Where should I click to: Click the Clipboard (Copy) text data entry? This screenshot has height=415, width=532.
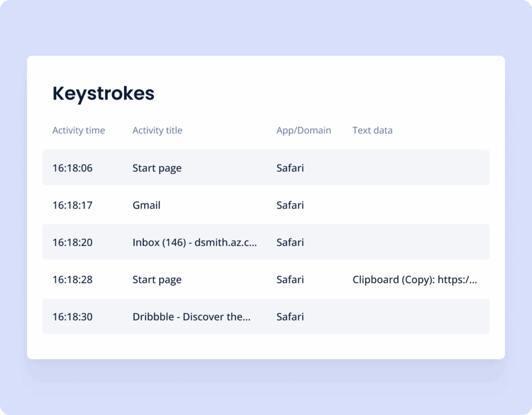point(415,279)
